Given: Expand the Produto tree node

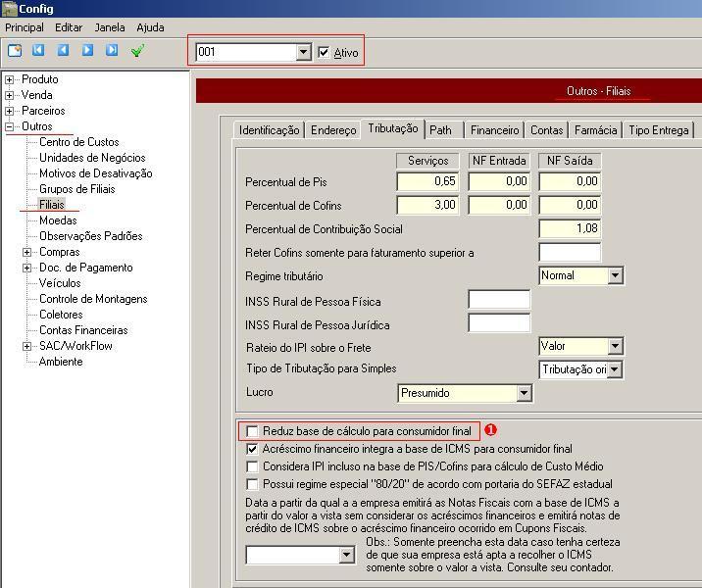Looking at the screenshot, I should (10, 79).
